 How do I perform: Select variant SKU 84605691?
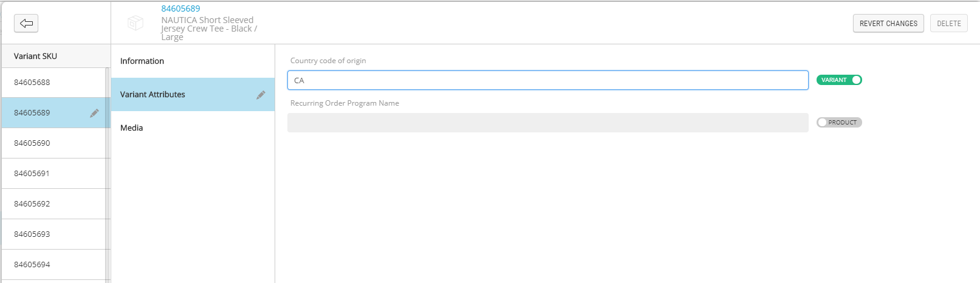[x=32, y=174]
